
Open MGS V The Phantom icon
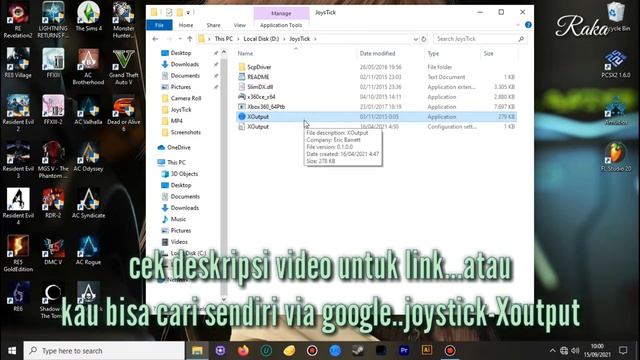(x=53, y=160)
